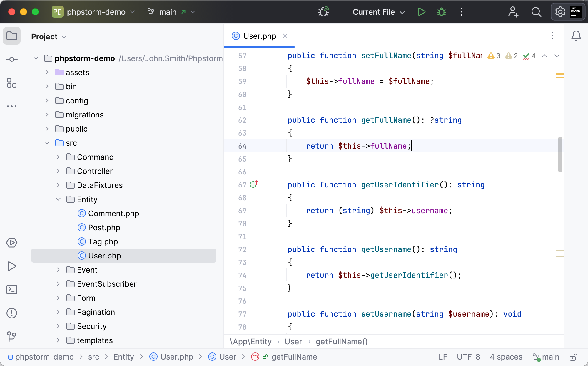Click the Run button in toolbar
Screen dimensions: 588x366
(422, 12)
